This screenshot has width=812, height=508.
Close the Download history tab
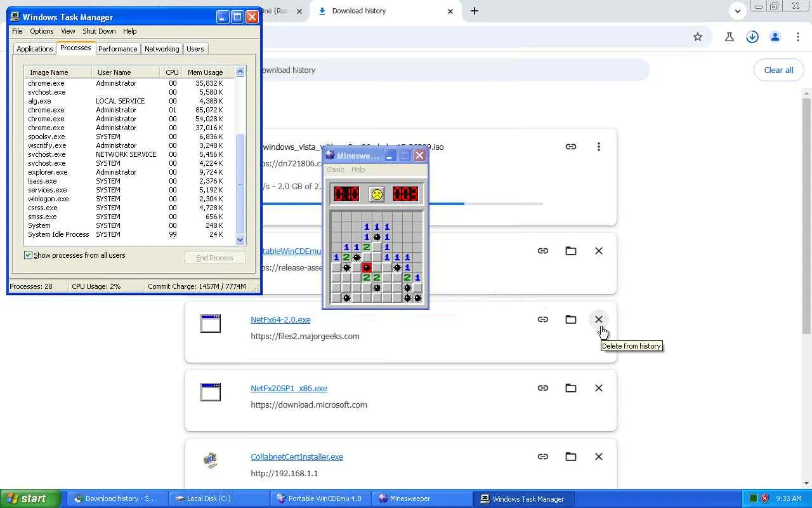pyautogui.click(x=450, y=11)
